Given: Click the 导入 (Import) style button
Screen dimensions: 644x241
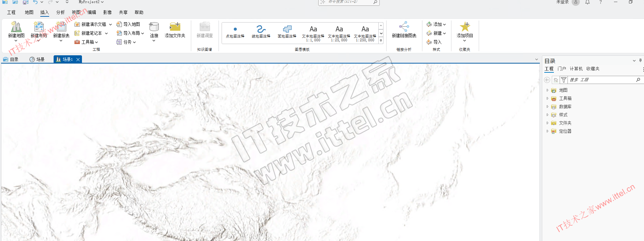Looking at the screenshot, I should tap(434, 42).
